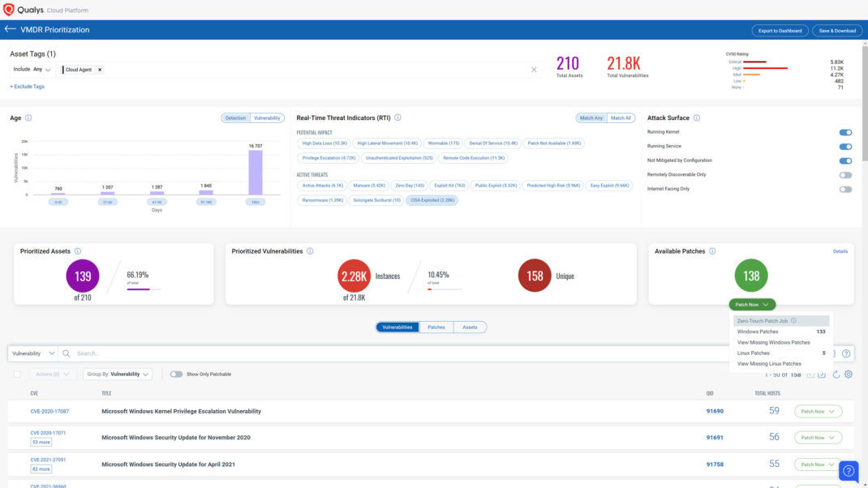Select View Missing Windows Patches
The height and width of the screenshot is (488, 868).
[x=781, y=342]
